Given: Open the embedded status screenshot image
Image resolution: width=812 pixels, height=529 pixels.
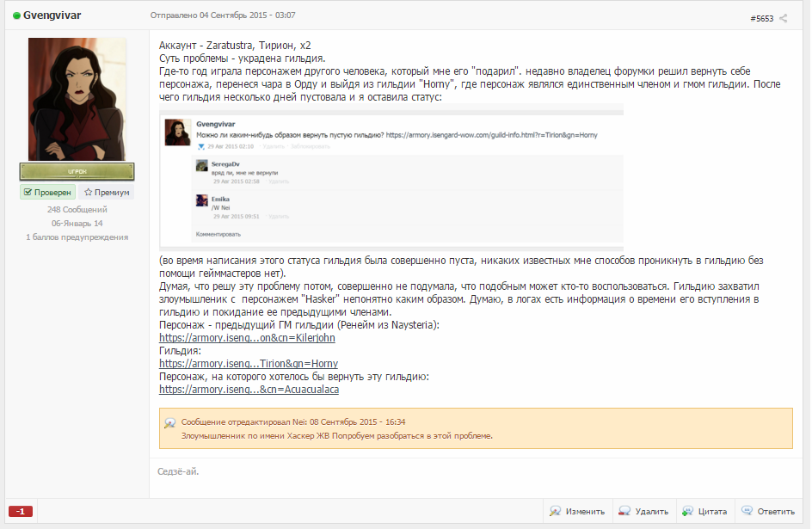Looking at the screenshot, I should coord(391,177).
